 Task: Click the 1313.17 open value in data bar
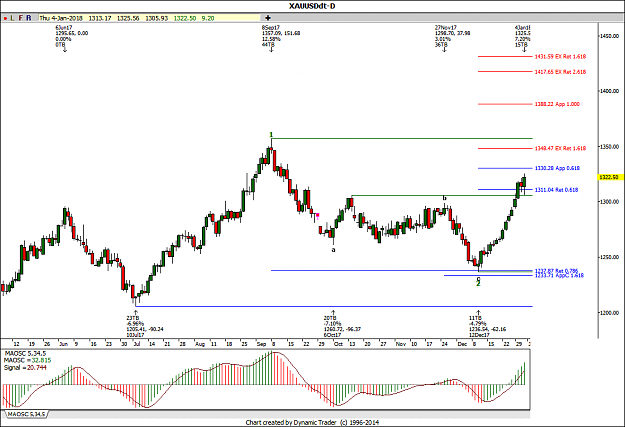pos(100,18)
